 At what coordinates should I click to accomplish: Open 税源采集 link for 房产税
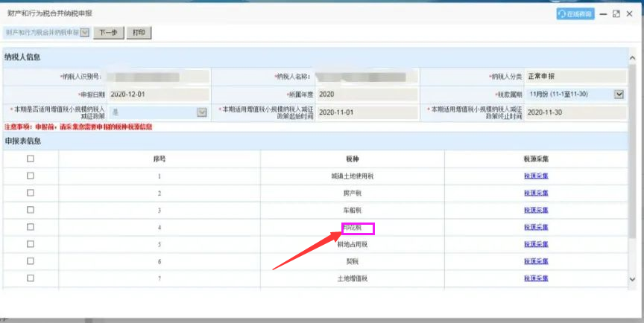tap(536, 193)
